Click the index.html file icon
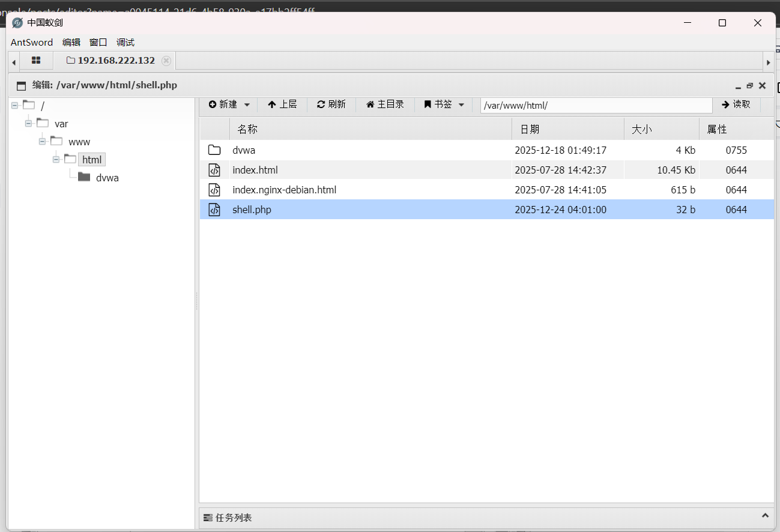 point(214,170)
